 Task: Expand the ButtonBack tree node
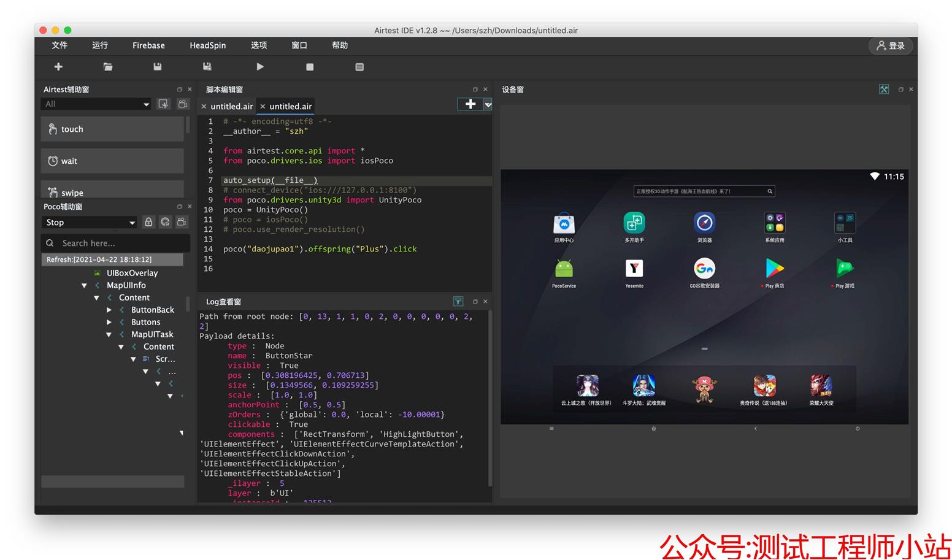click(x=109, y=310)
